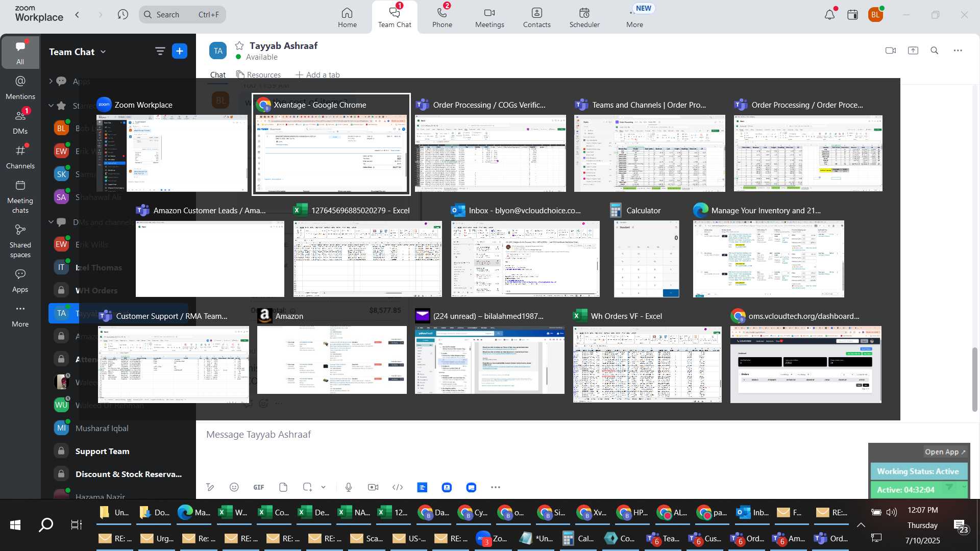
Task: Click Add a tab
Action: [317, 74]
